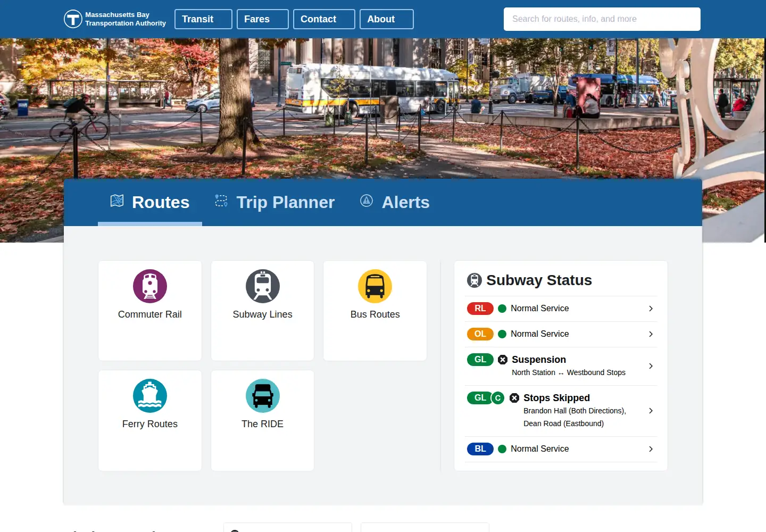Click the Stops Skipped alert heading
Viewport: 766px width, 532px height.
556,398
